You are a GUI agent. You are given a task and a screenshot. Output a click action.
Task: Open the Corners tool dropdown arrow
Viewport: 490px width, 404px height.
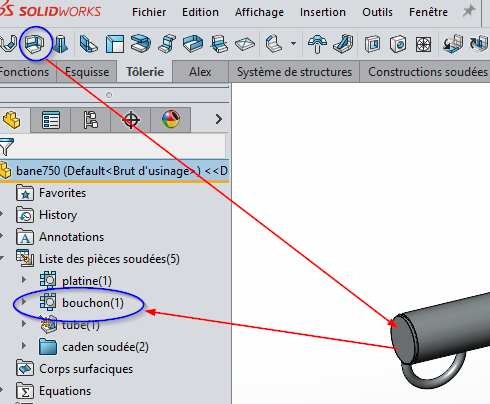(293, 44)
